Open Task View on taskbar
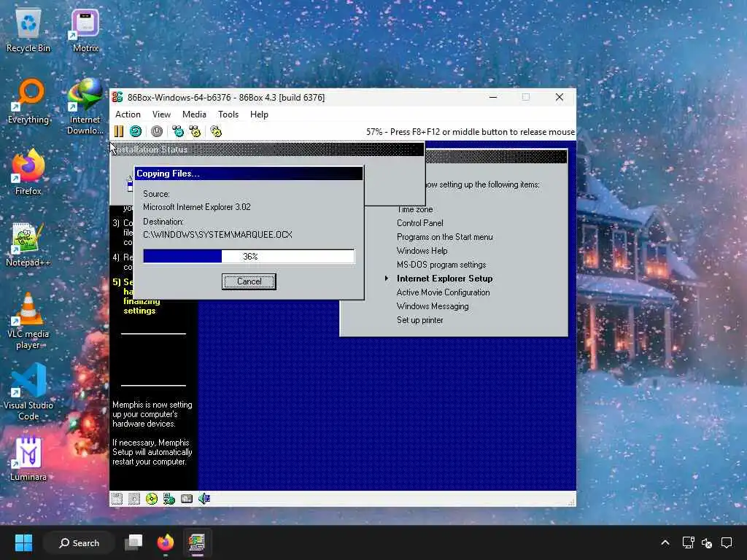747x560 pixels. pos(133,542)
